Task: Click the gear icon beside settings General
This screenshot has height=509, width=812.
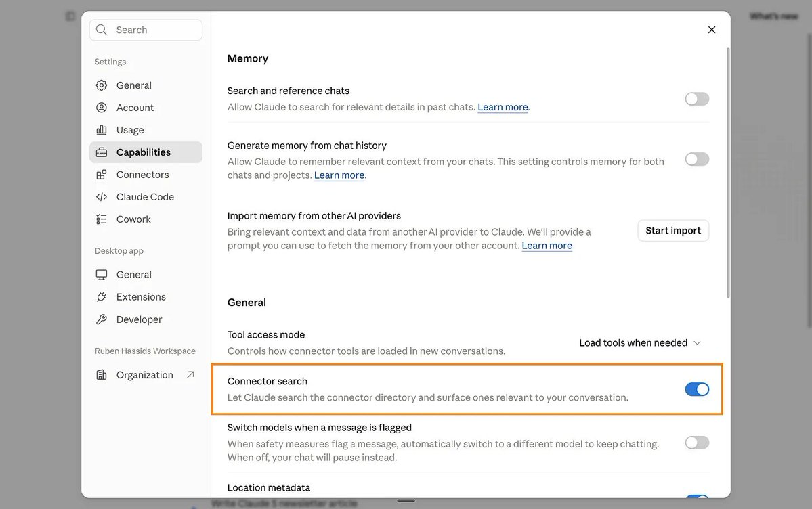Action: tap(102, 85)
